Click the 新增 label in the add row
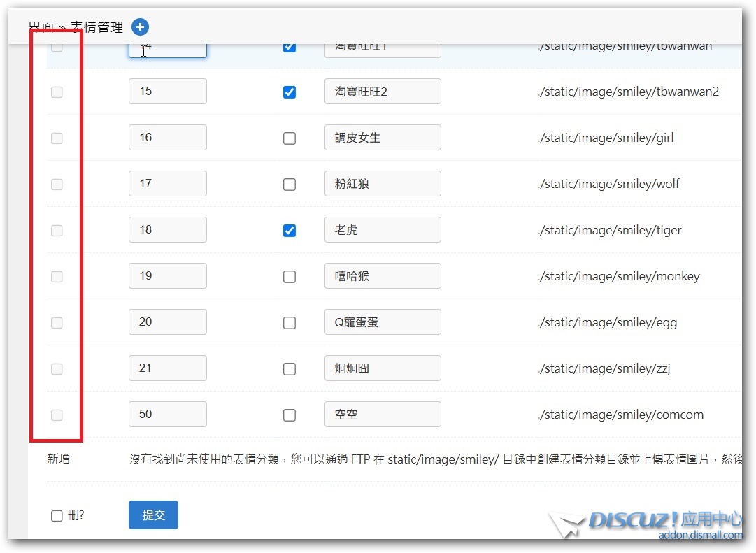The image size is (756, 553). pyautogui.click(x=58, y=459)
